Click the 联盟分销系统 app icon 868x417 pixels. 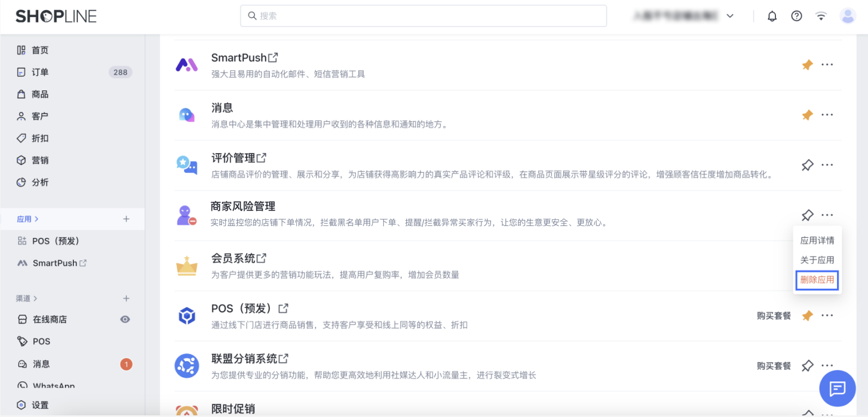(186, 366)
